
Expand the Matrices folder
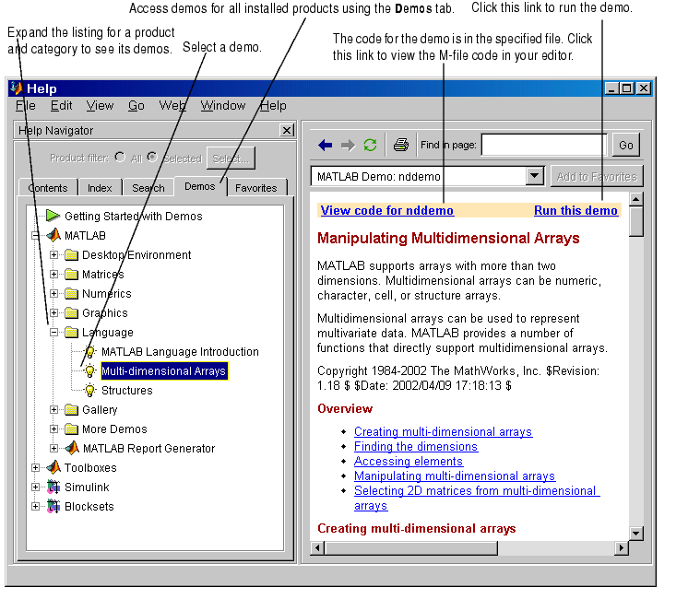click(x=54, y=274)
